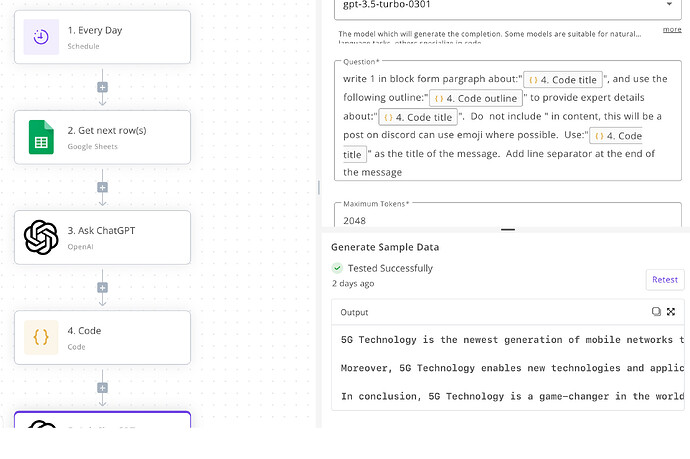Select the '4. Code' step card
Image resolution: width=690 pixels, height=459 pixels.
(103, 338)
